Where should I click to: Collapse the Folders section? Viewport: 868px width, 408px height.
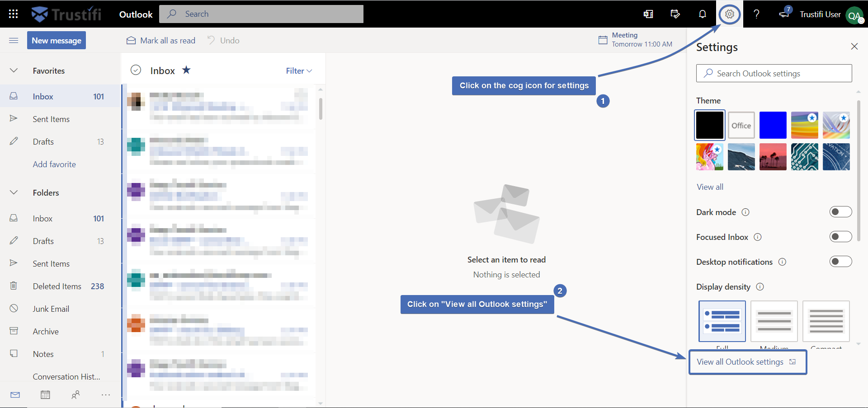pos(14,192)
